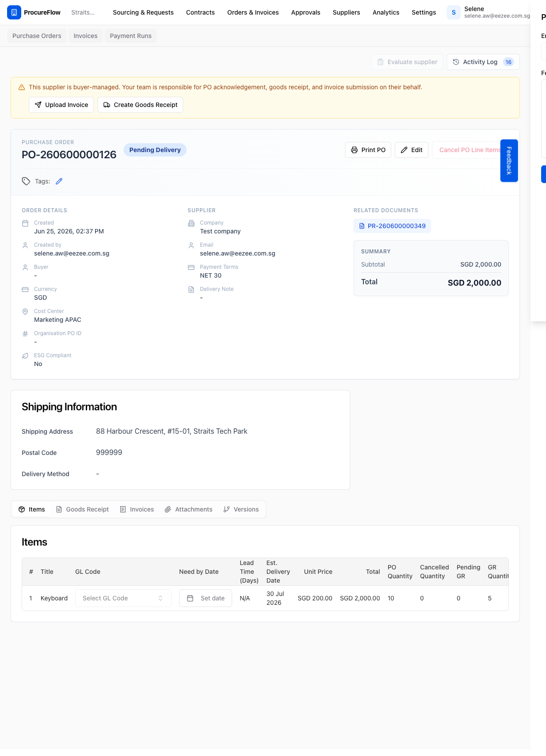Click the warning triangle icon in banner
The width and height of the screenshot is (546, 756).
pyautogui.click(x=22, y=88)
